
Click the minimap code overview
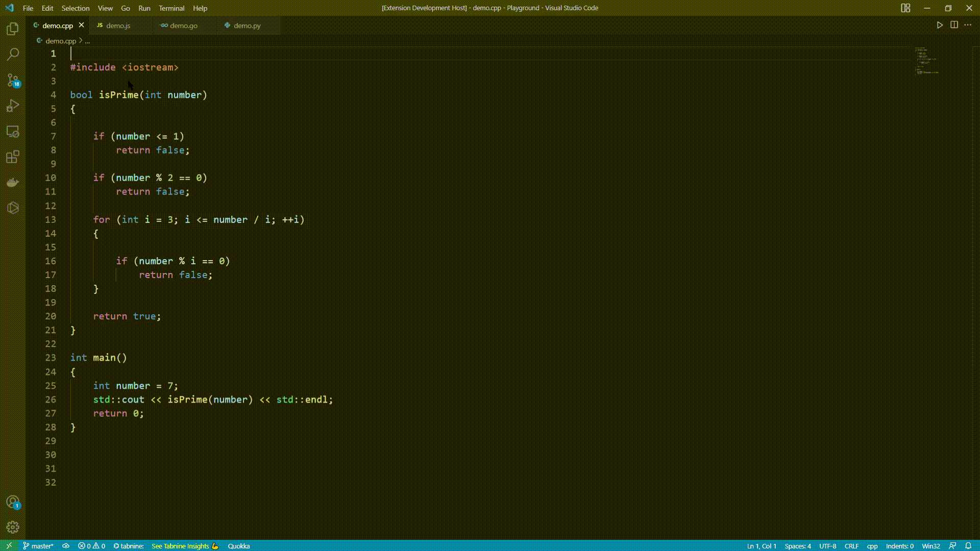coord(926,61)
